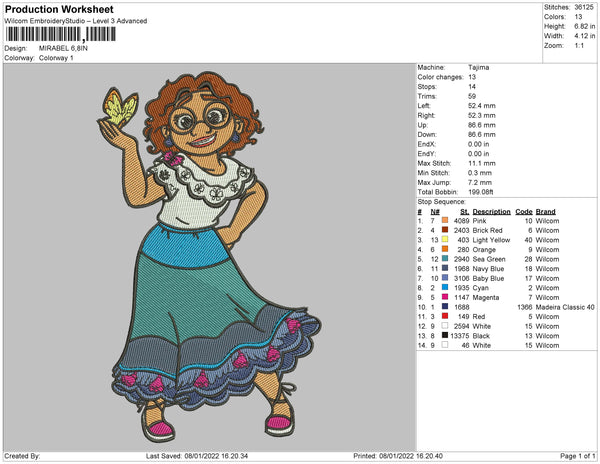Click the 'Code' column header
The height and width of the screenshot is (464, 600).
[x=524, y=212]
